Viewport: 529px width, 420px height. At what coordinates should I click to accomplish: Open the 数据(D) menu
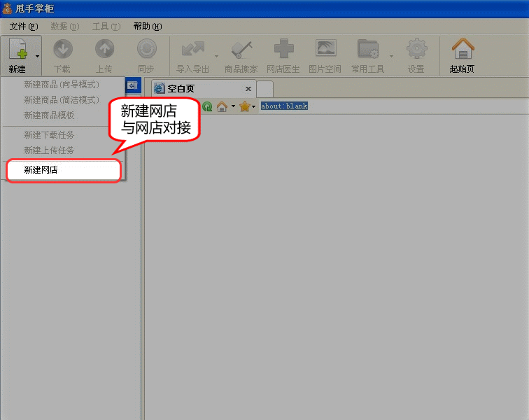click(65, 27)
